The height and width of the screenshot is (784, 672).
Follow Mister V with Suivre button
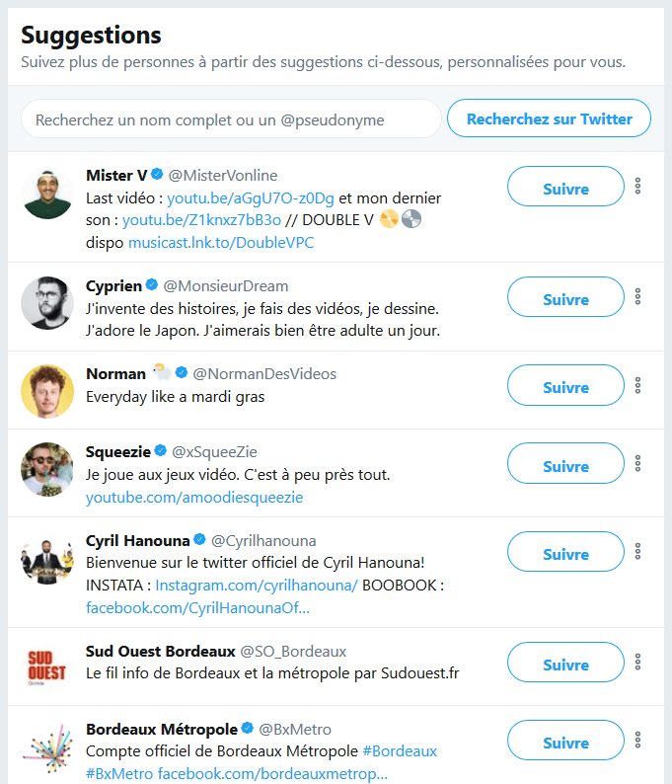coord(565,188)
